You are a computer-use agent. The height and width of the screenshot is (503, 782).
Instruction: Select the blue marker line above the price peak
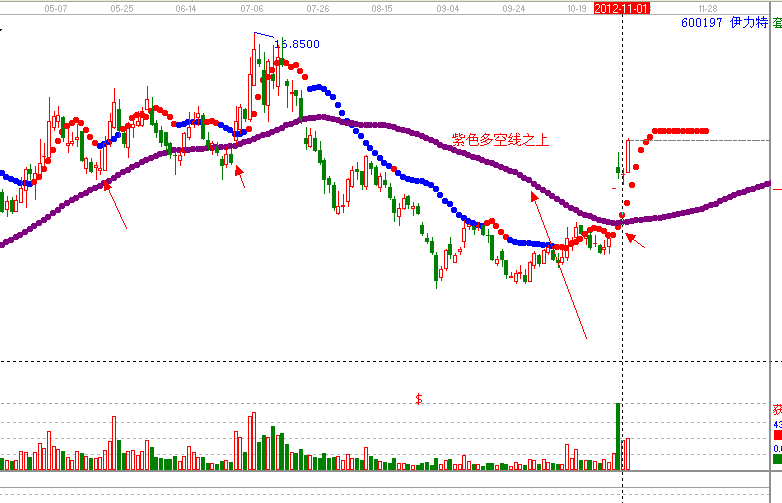tap(264, 36)
